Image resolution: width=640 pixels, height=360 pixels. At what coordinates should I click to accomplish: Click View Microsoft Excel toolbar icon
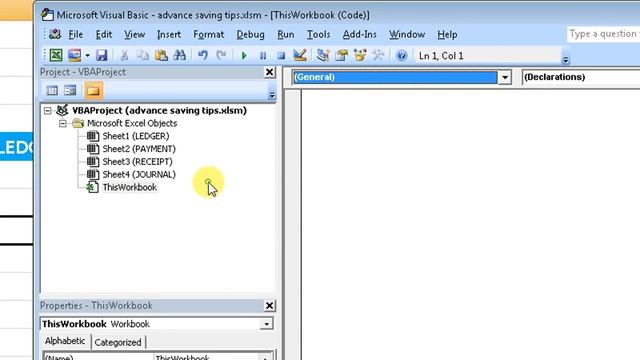coord(56,55)
